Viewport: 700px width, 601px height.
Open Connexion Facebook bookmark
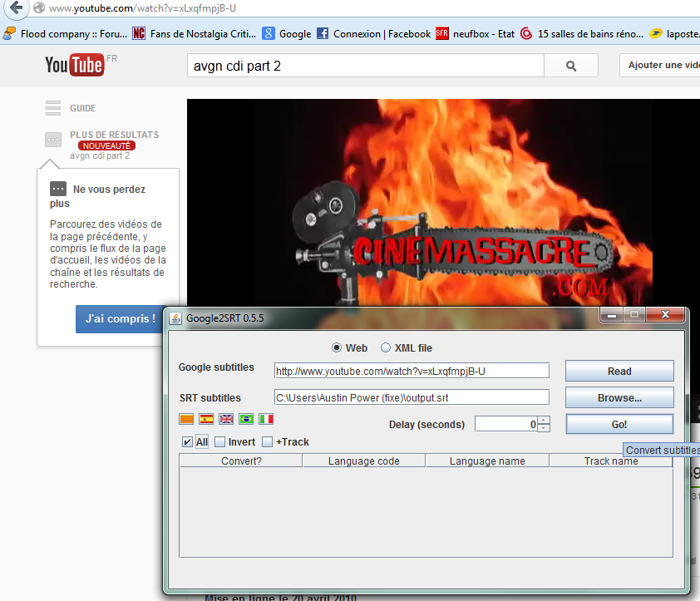(373, 34)
